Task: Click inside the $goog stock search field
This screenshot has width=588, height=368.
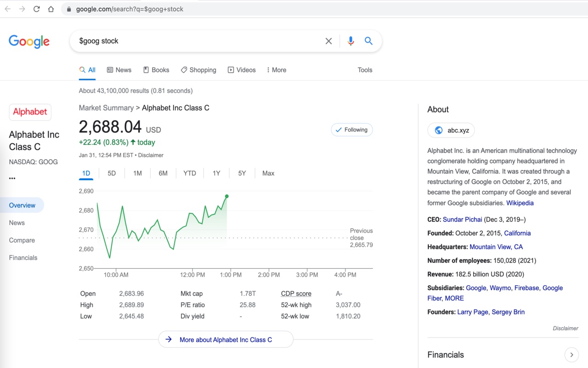Action: tap(198, 41)
